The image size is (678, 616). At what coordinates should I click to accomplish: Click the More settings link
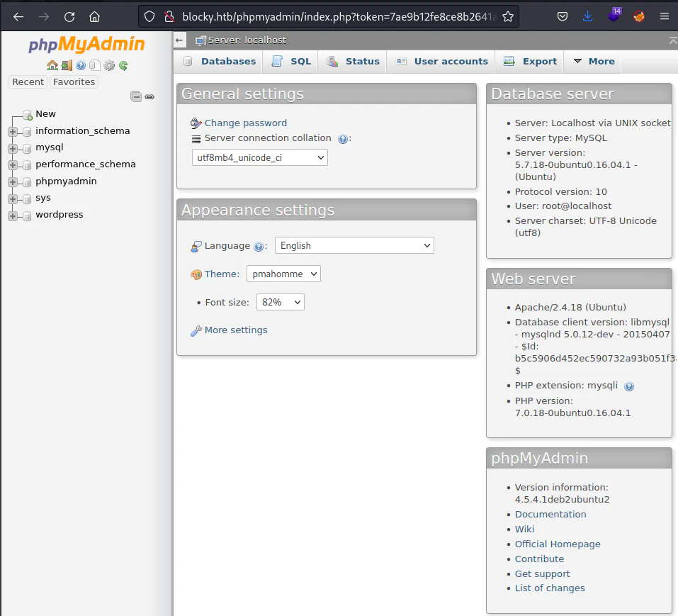click(x=236, y=330)
